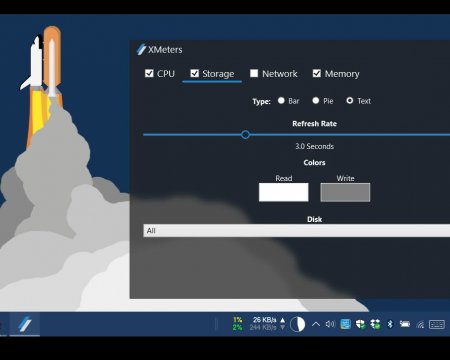Select the Pie type radio button
The width and height of the screenshot is (450, 360).
click(x=316, y=100)
